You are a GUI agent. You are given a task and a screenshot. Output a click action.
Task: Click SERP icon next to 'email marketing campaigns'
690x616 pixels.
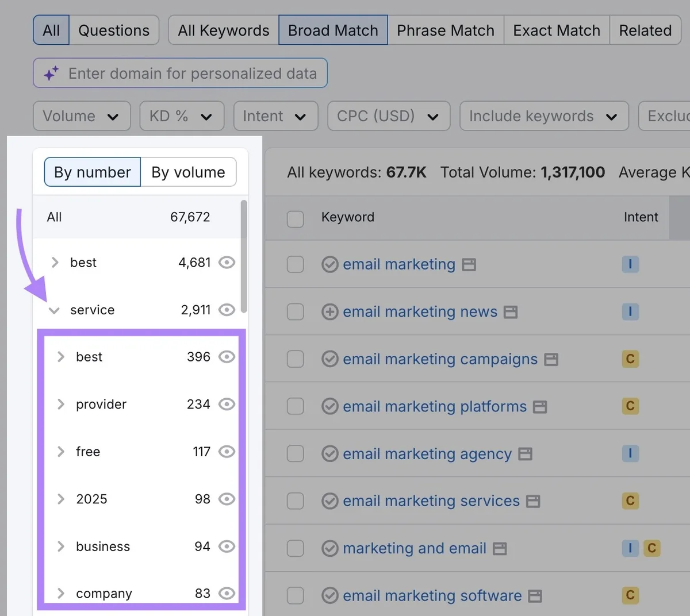point(551,360)
